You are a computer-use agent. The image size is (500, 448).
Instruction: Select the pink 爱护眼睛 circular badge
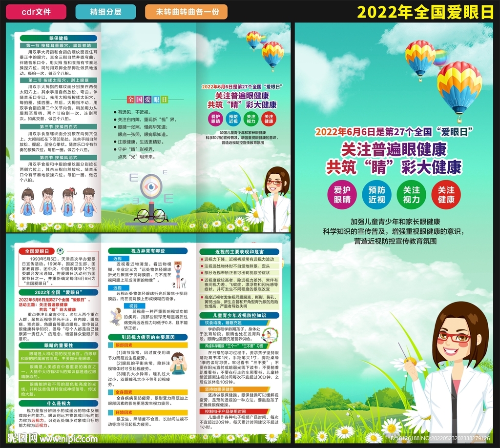pyautogui.click(x=342, y=194)
